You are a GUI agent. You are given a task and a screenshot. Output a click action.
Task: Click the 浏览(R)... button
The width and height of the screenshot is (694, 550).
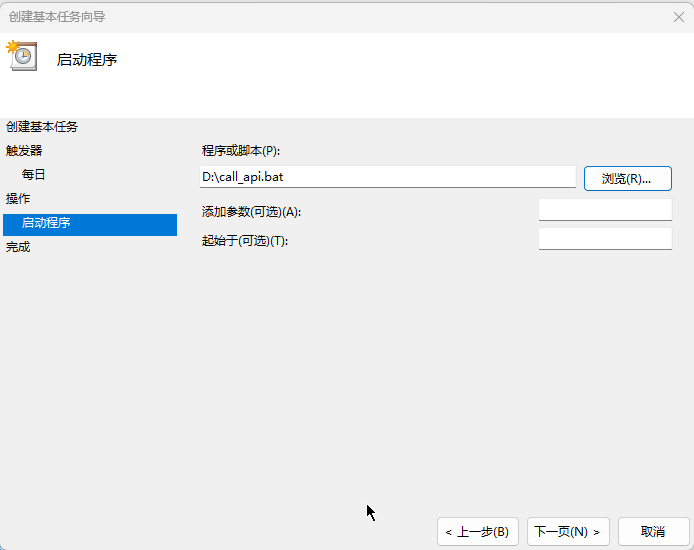point(628,178)
